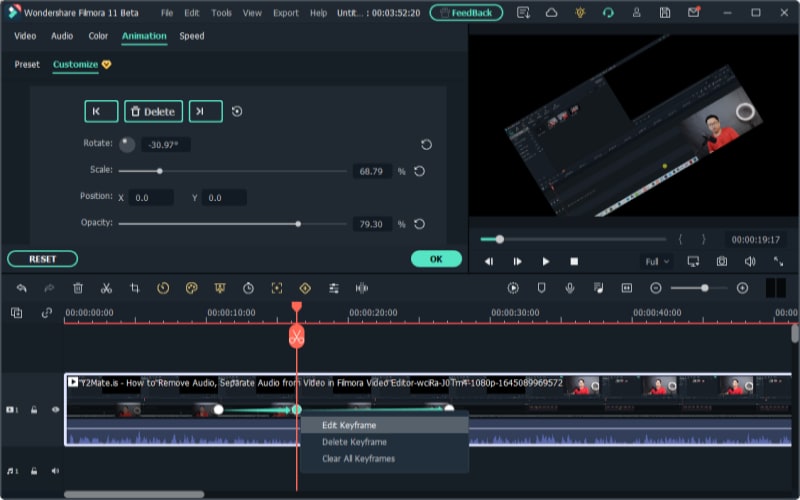
Task: Open the audio mixer music note icon
Action: pyautogui.click(x=598, y=288)
